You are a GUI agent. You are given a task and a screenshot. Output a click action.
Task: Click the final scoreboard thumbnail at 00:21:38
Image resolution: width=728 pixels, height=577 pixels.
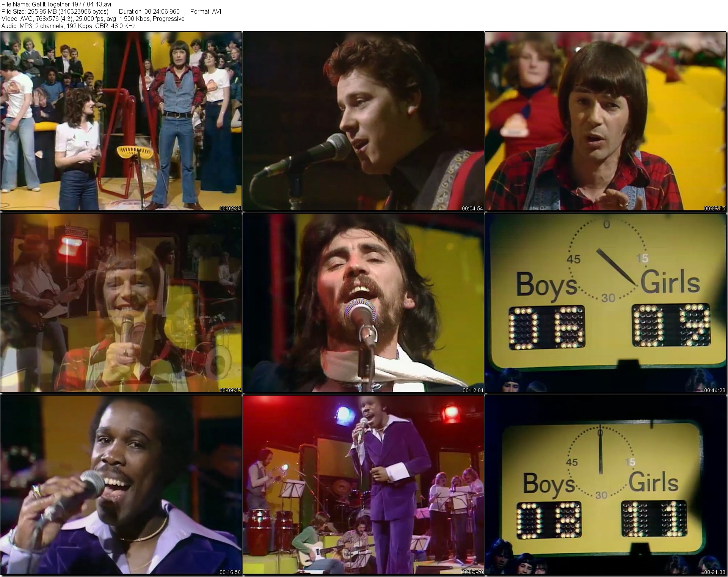[x=606, y=484]
